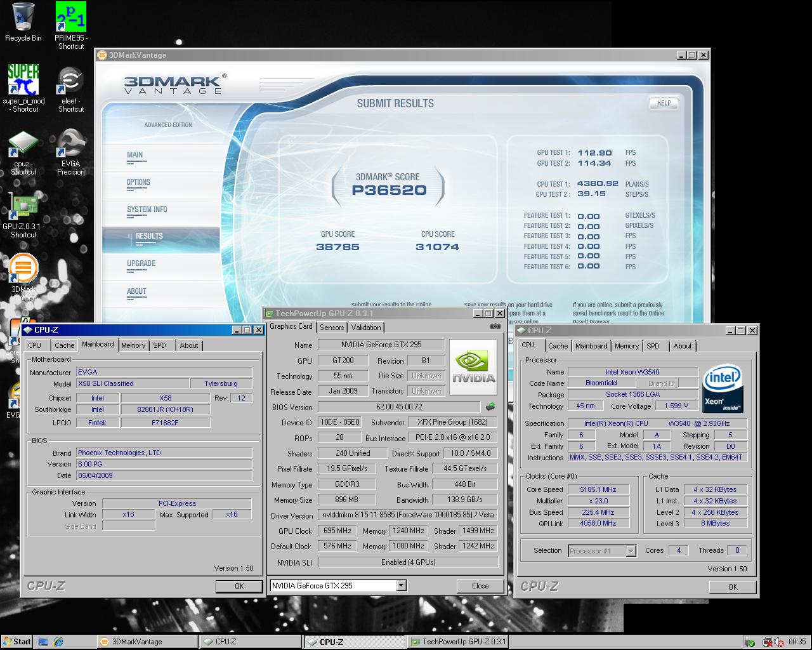Click the GPU name field NVIDIA GeForce GTX 295
Image resolution: width=812 pixels, height=650 pixels.
click(381, 345)
